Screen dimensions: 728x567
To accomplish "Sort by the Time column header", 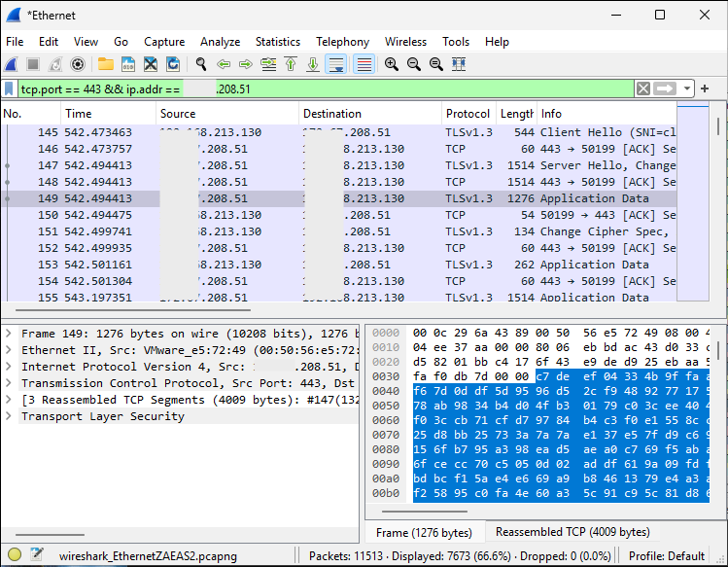I will [x=108, y=114].
